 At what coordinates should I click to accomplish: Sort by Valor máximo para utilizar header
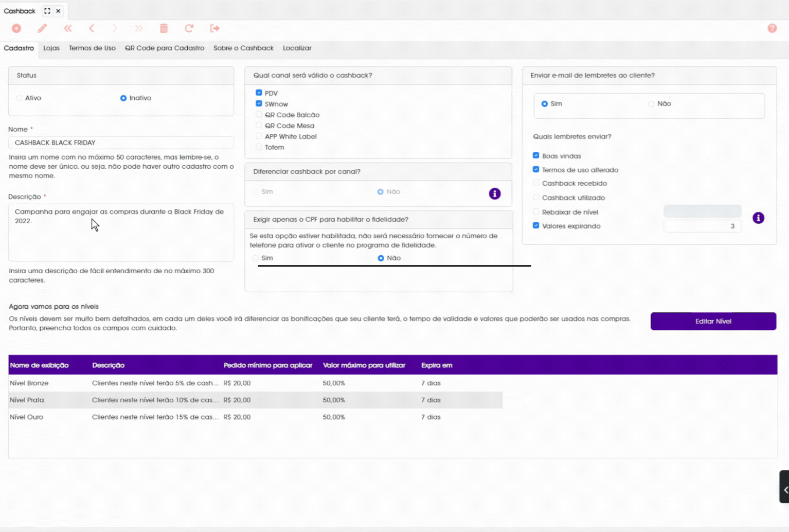(364, 365)
